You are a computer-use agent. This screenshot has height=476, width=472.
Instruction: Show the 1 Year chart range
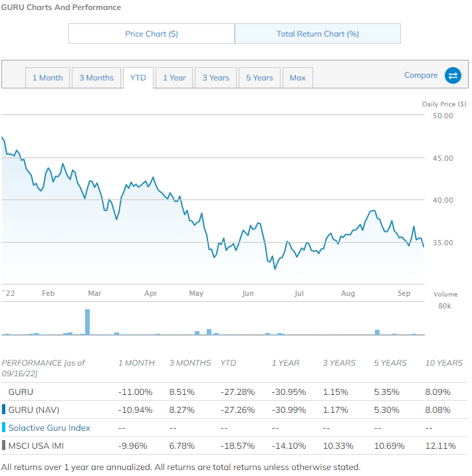(175, 78)
